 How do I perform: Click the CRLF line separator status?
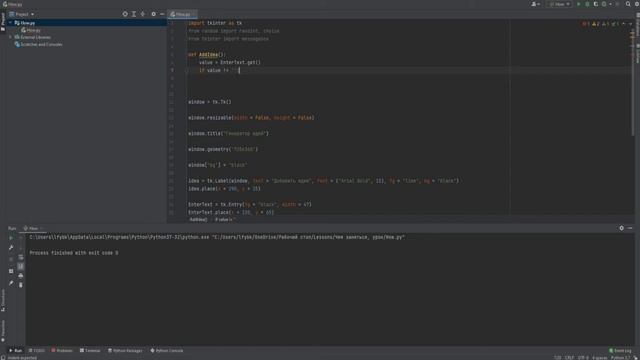(569, 358)
